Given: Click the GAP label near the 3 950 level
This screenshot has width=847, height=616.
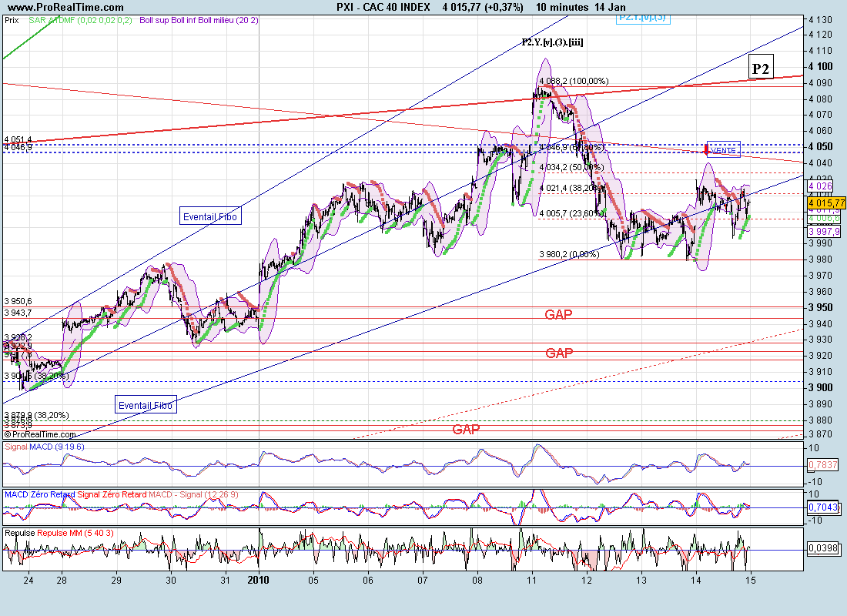Looking at the screenshot, I should click(558, 314).
